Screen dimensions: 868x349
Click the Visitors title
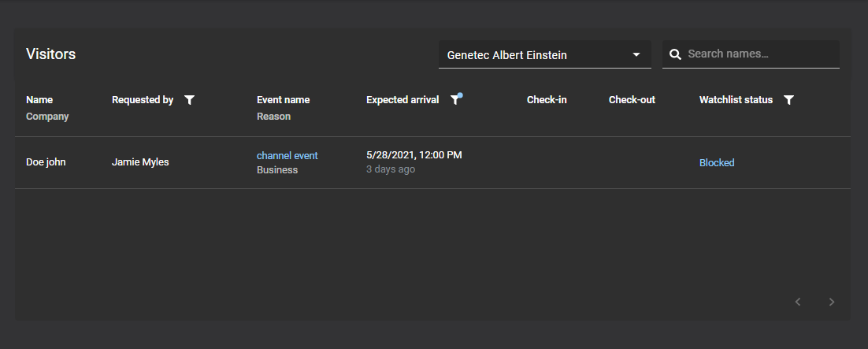[x=51, y=54]
